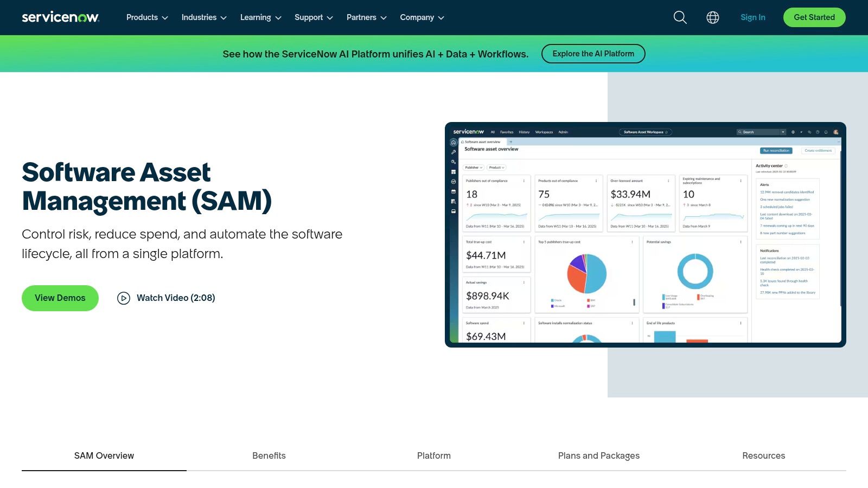868x488 pixels.
Task: Click the user avatar in dashboard preview header
Action: click(836, 132)
